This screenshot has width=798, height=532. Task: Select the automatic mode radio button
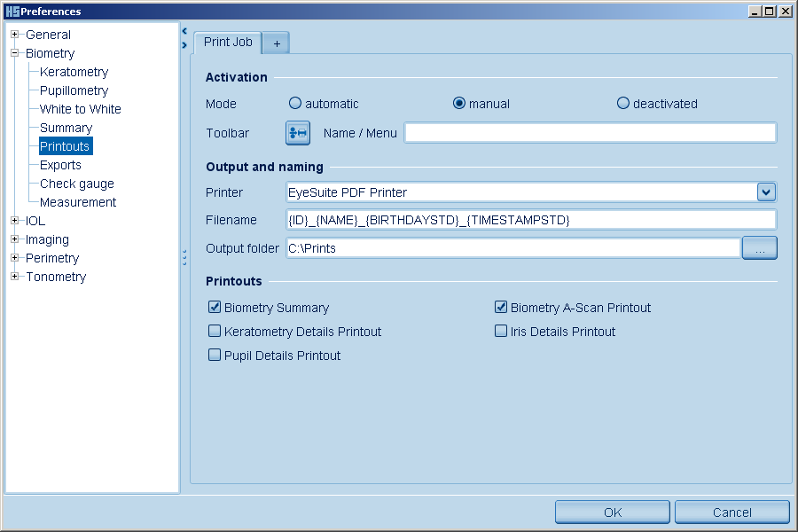[295, 104]
